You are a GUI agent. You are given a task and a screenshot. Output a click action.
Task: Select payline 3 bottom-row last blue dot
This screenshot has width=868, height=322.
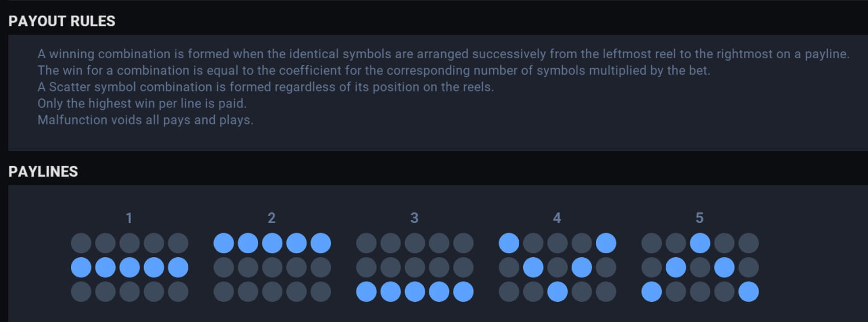click(x=463, y=292)
